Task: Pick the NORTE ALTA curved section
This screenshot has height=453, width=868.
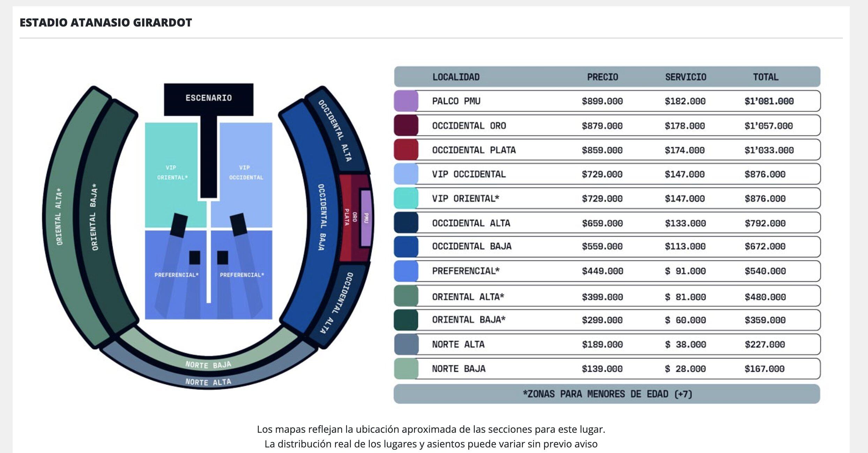Action: click(208, 381)
